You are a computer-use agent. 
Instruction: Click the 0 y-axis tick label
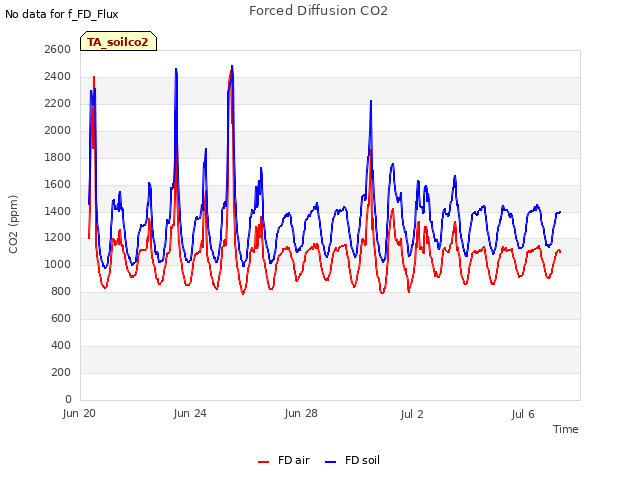tap(68, 399)
